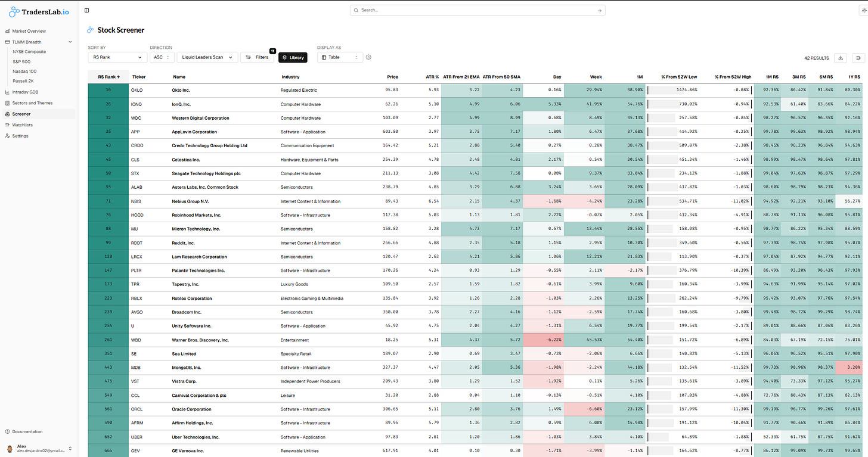Sort by the Day column header

[x=557, y=77]
